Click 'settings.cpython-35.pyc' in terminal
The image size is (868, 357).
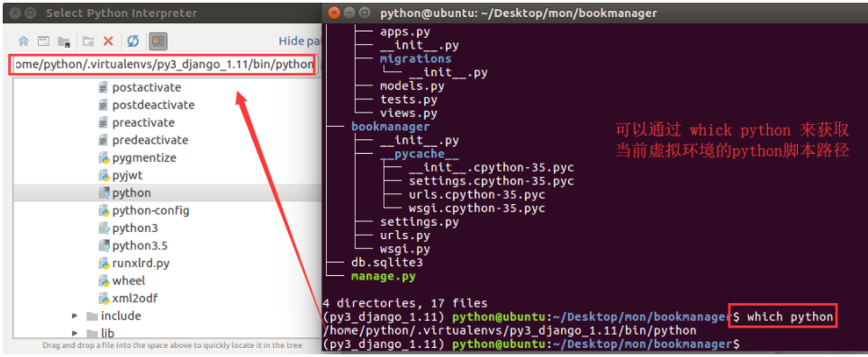(x=492, y=182)
